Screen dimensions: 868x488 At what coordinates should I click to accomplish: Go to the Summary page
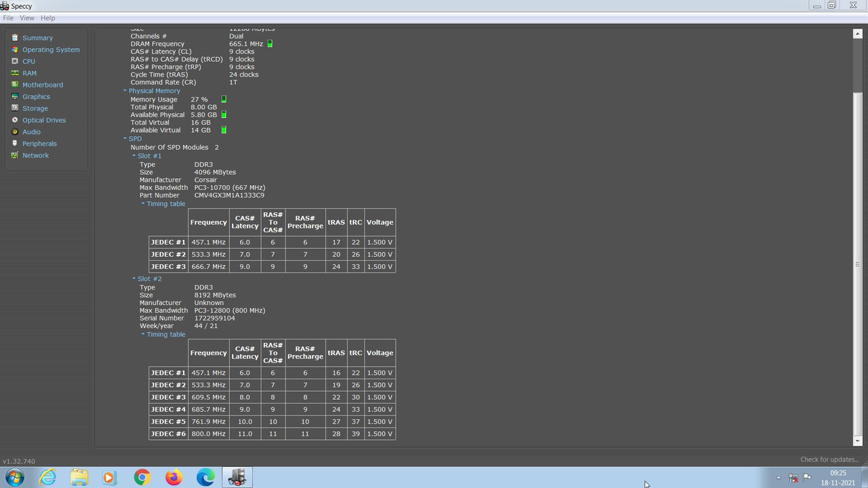(x=37, y=38)
